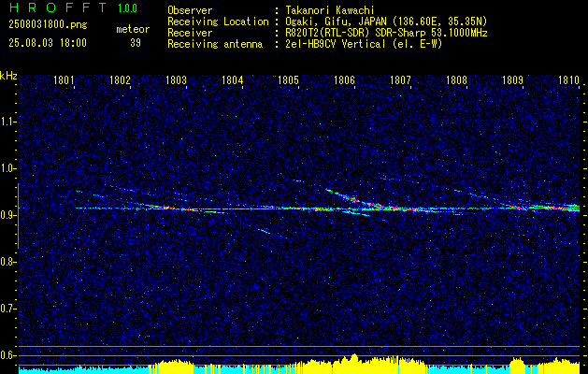Click the 1807 time axis label
The height and width of the screenshot is (374, 588).
tap(400, 79)
